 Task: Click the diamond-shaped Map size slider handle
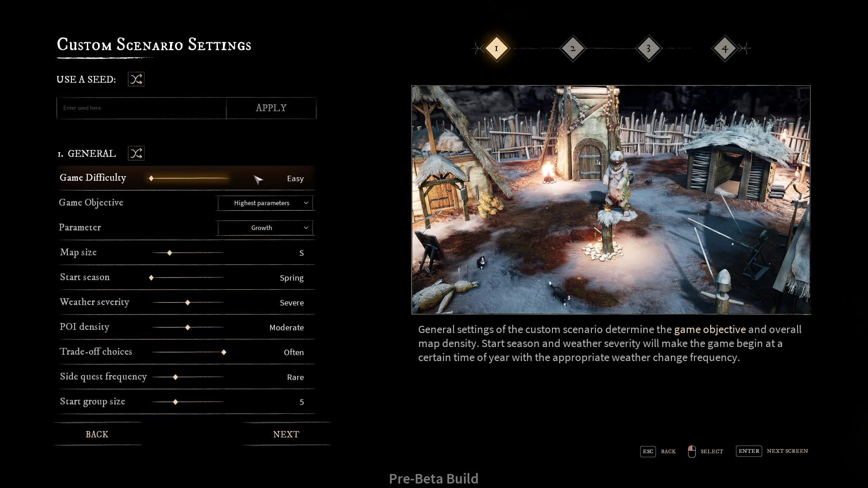pyautogui.click(x=170, y=253)
